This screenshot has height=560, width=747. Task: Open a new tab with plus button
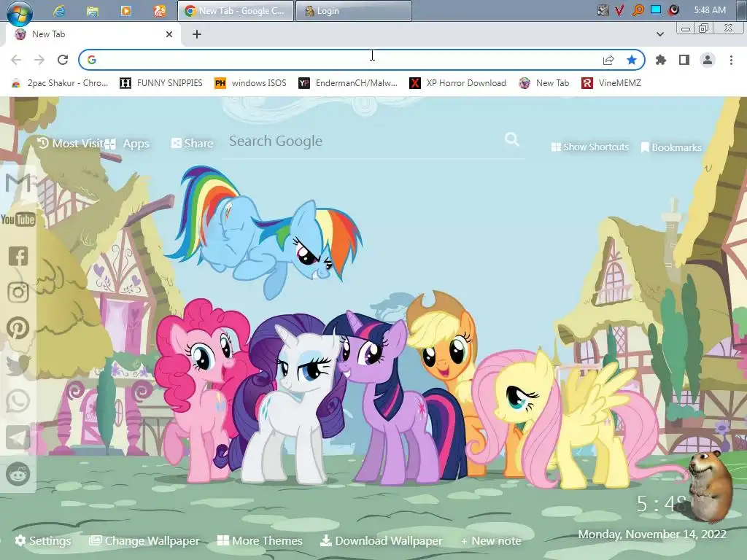[197, 34]
